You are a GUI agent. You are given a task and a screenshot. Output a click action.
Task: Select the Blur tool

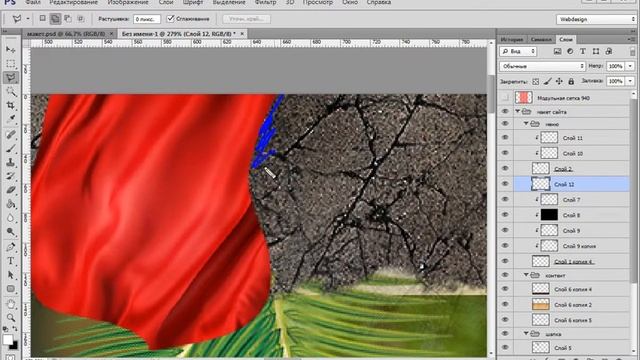click(11, 218)
